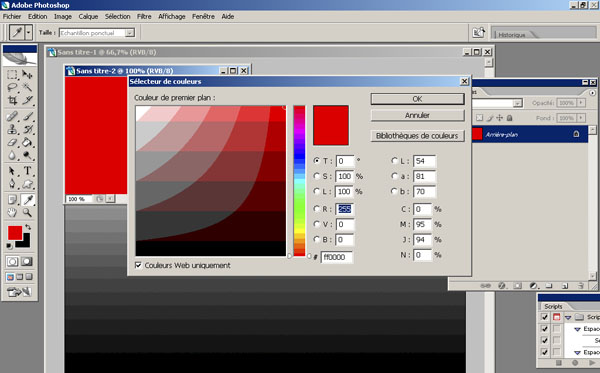
Task: Swap foreground and background colors
Action: click(x=28, y=227)
